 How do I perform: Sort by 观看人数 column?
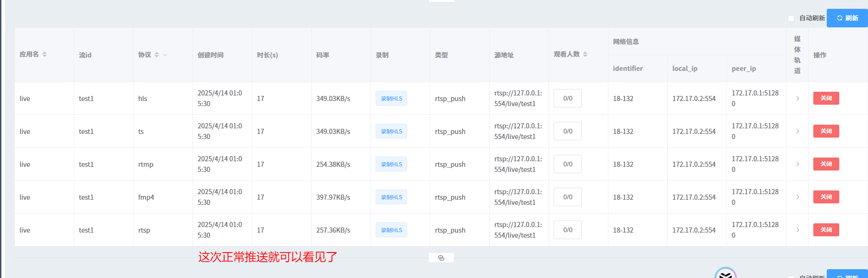click(585, 54)
